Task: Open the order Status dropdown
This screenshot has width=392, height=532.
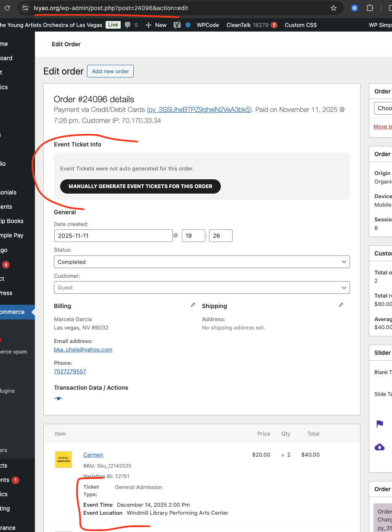Action: (x=201, y=262)
